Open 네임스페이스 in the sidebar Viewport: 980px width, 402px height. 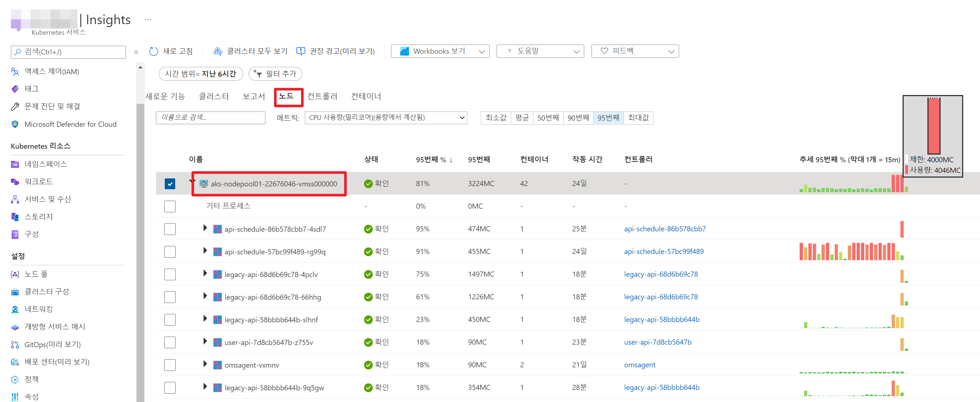pyautogui.click(x=46, y=164)
